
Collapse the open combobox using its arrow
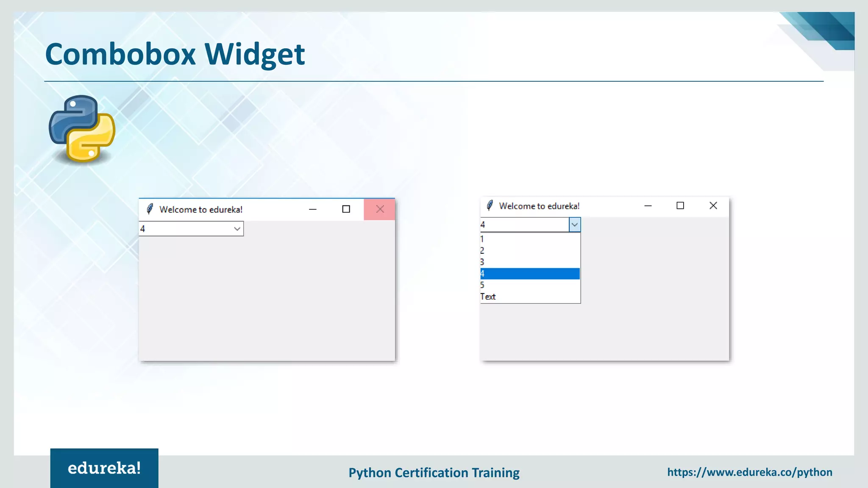575,225
